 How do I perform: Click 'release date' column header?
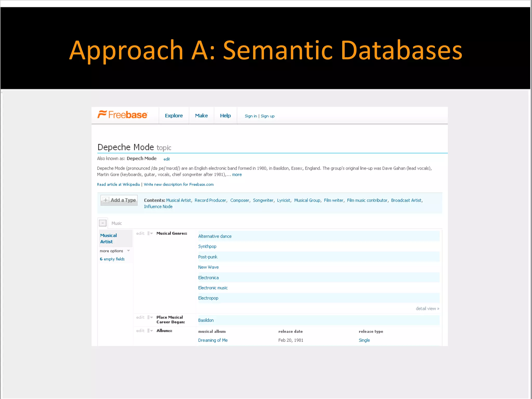pyautogui.click(x=290, y=331)
